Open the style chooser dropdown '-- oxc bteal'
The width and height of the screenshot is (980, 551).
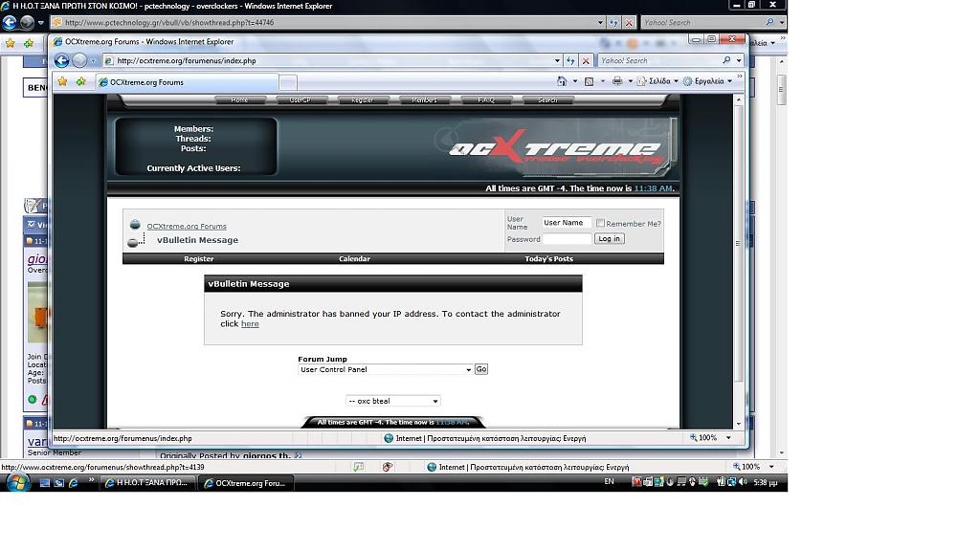coord(393,401)
